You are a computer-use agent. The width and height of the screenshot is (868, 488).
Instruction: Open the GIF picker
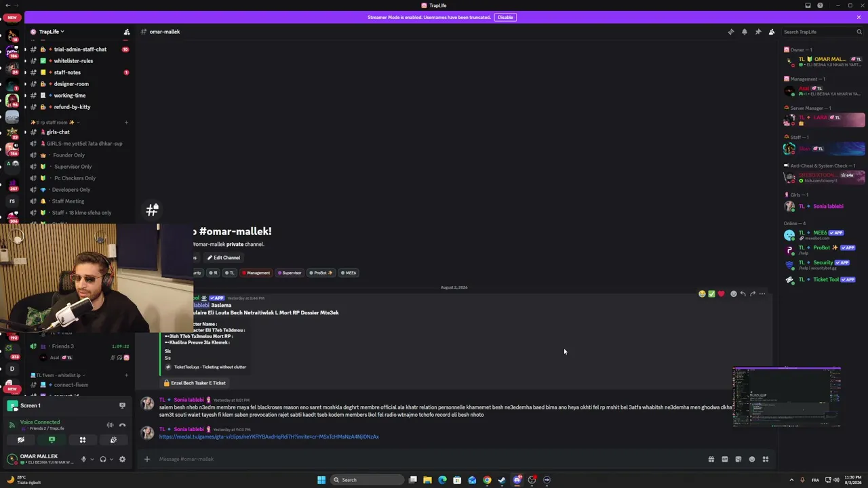coord(725,459)
